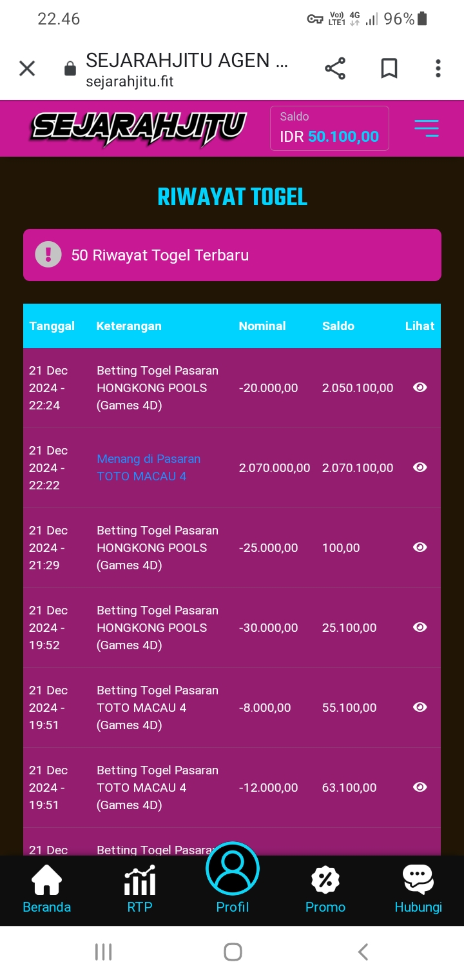Open the RTP chart tab
Image resolution: width=464 pixels, height=980 pixels.
(140, 890)
